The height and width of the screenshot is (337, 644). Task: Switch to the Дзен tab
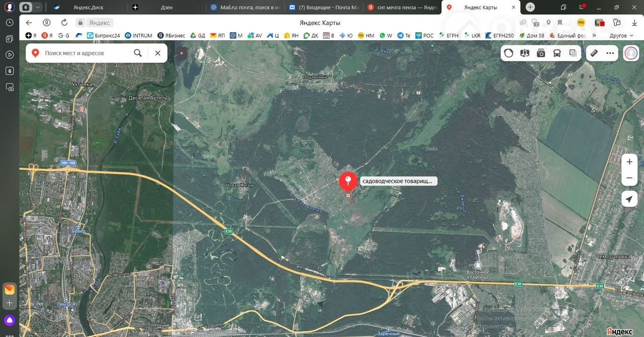tap(166, 8)
